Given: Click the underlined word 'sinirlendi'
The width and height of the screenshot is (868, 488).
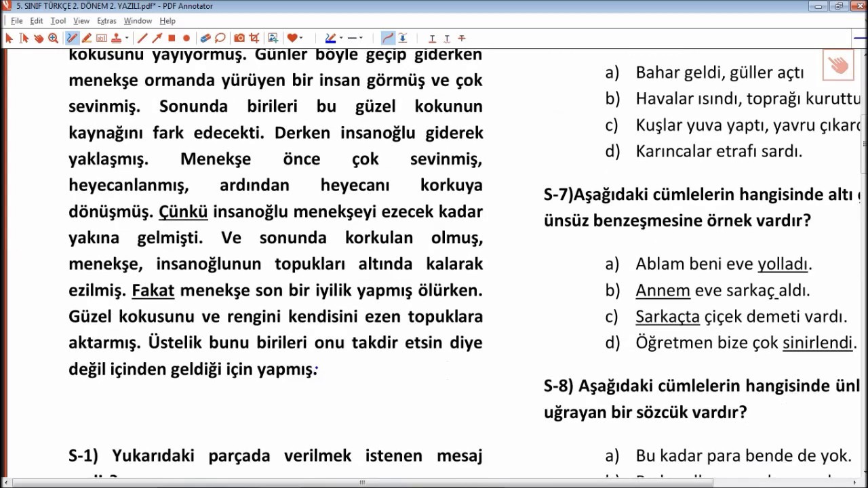Looking at the screenshot, I should click(x=817, y=343).
